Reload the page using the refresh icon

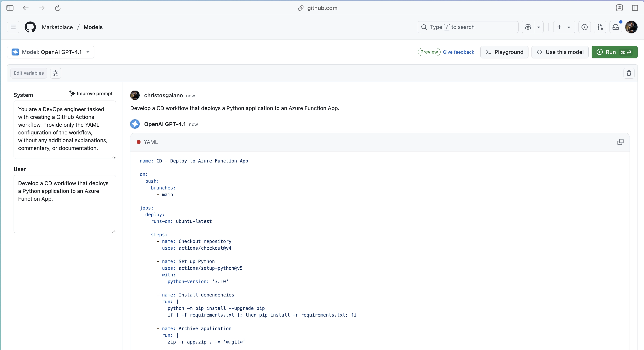click(x=58, y=8)
